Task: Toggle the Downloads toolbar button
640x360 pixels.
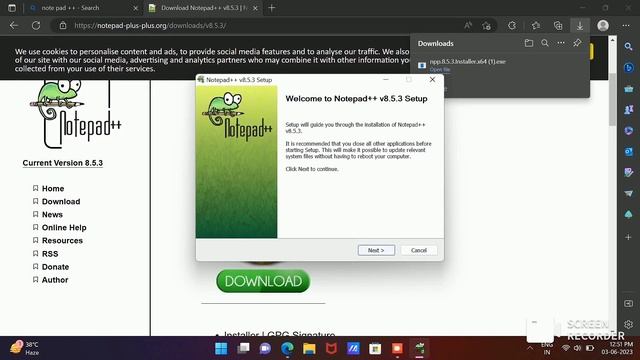Action: click(x=580, y=25)
